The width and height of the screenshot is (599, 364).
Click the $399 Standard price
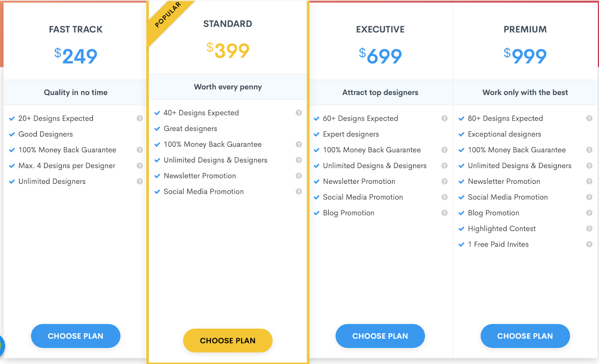[x=228, y=51]
